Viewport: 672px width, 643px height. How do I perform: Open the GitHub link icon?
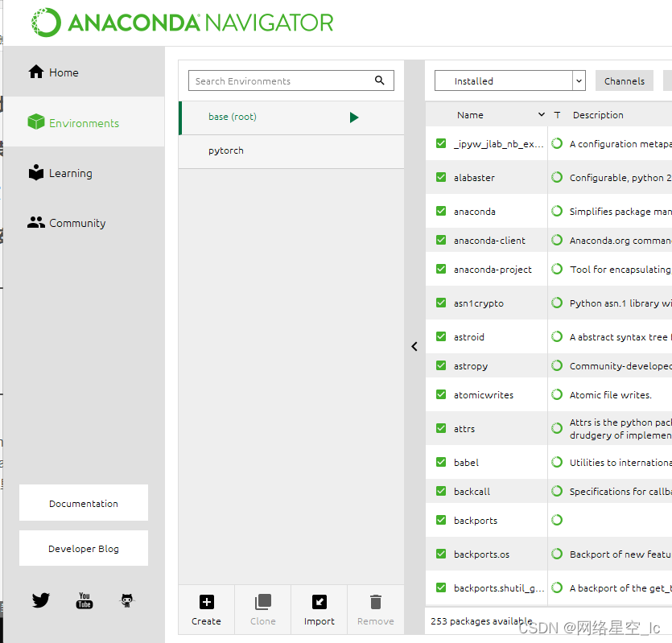(127, 600)
